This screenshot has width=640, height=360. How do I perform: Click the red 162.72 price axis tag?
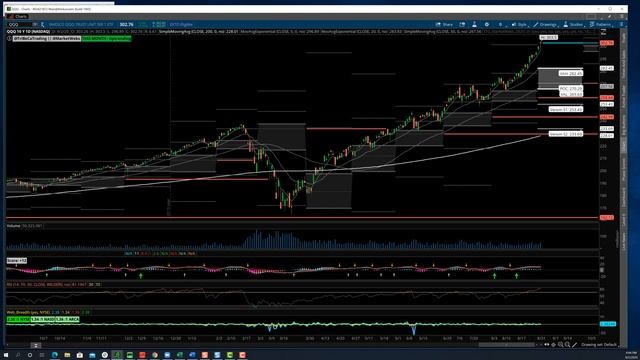point(607,218)
